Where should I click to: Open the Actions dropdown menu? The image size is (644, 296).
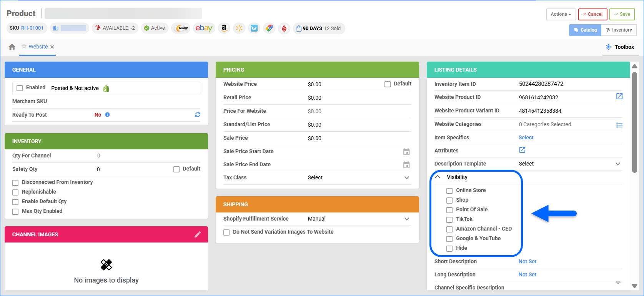point(561,14)
